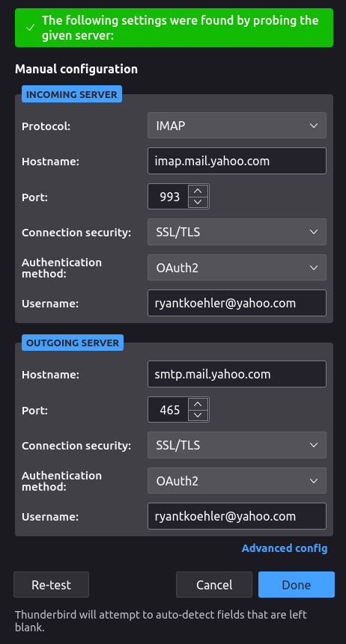Click the green checkmark success icon
Viewport: 346px width, 644px height.
point(30,28)
